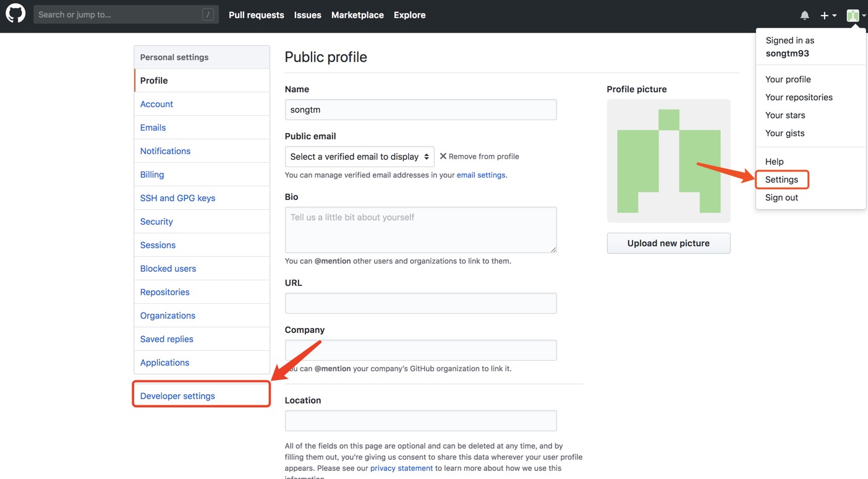Open Saved replies in sidebar
The image size is (868, 479).
click(202, 339)
